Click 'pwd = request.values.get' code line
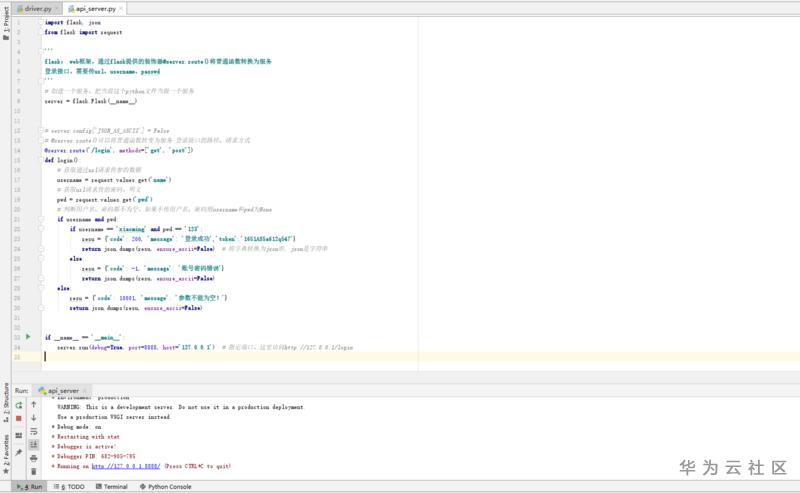 tap(105, 200)
